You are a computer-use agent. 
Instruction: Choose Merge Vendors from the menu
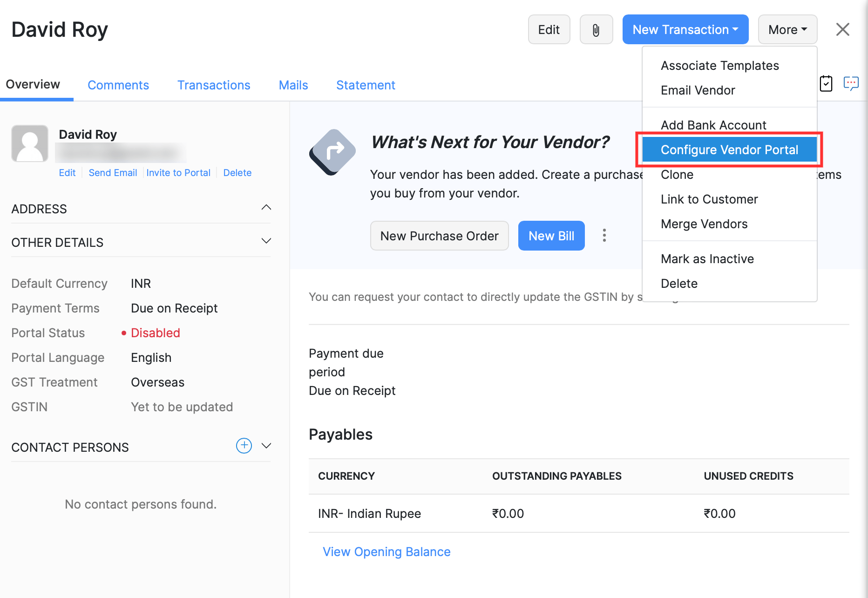coord(704,224)
